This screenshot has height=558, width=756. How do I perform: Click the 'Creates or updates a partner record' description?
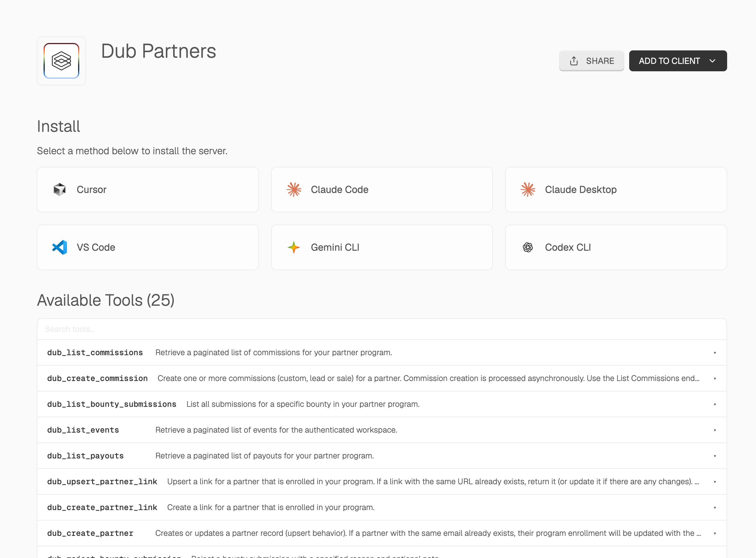click(428, 533)
